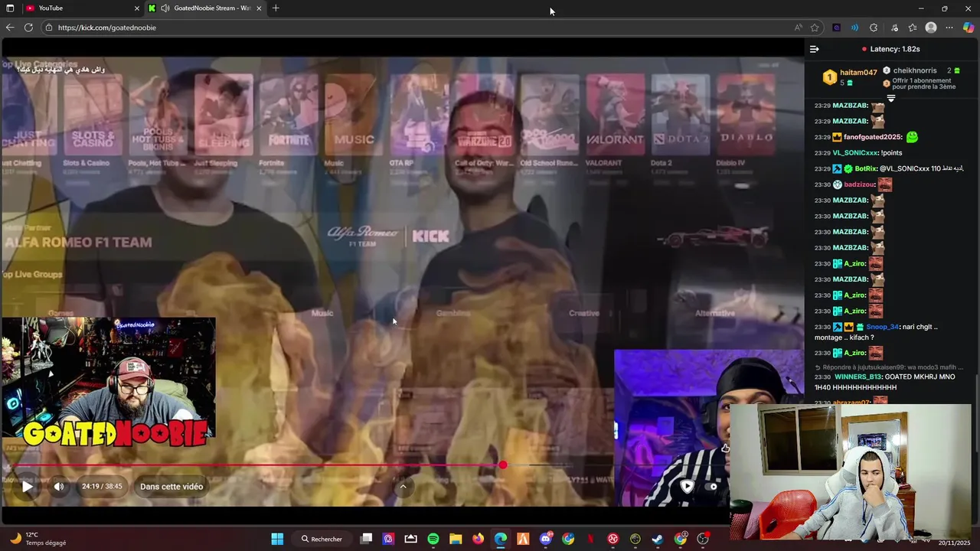Viewport: 980px width, 551px height.
Task: Open Discord from the taskbar
Action: 546,539
